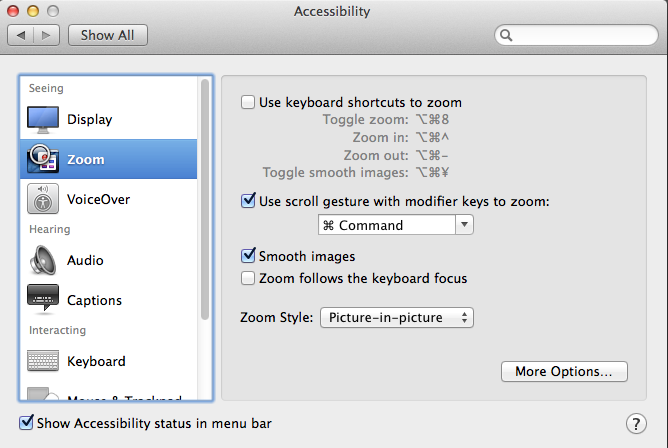Select the Audio speaker icon
This screenshot has width=668, height=448.
point(43,260)
